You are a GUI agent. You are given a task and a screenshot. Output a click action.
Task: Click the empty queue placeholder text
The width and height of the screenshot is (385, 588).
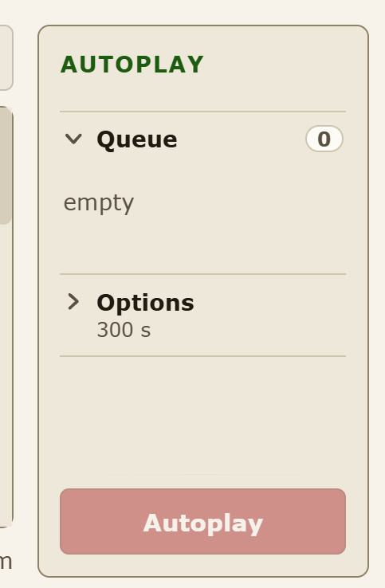pyautogui.click(x=99, y=203)
